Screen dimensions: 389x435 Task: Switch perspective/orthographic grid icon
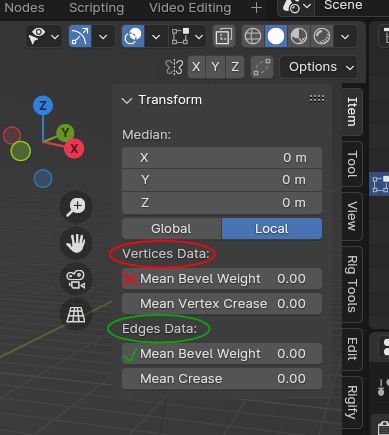click(76, 315)
